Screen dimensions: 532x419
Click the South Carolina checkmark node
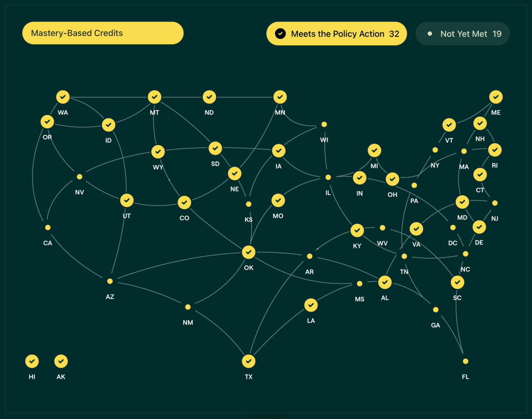(x=457, y=282)
